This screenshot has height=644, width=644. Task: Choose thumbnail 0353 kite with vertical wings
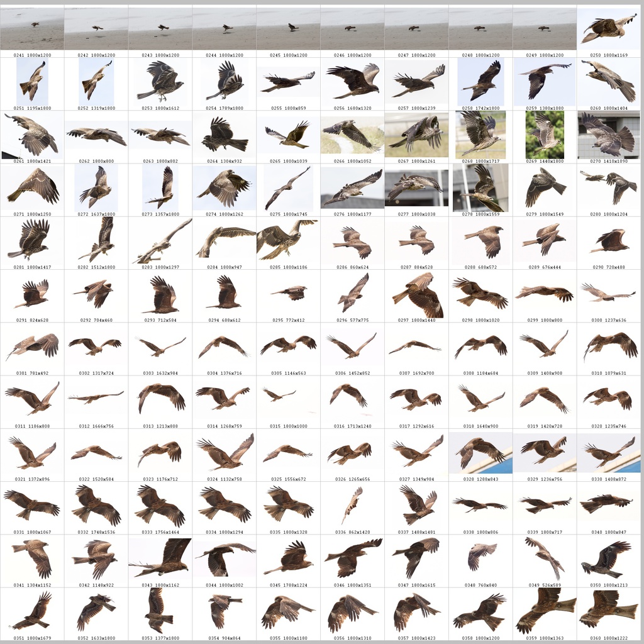point(160,611)
